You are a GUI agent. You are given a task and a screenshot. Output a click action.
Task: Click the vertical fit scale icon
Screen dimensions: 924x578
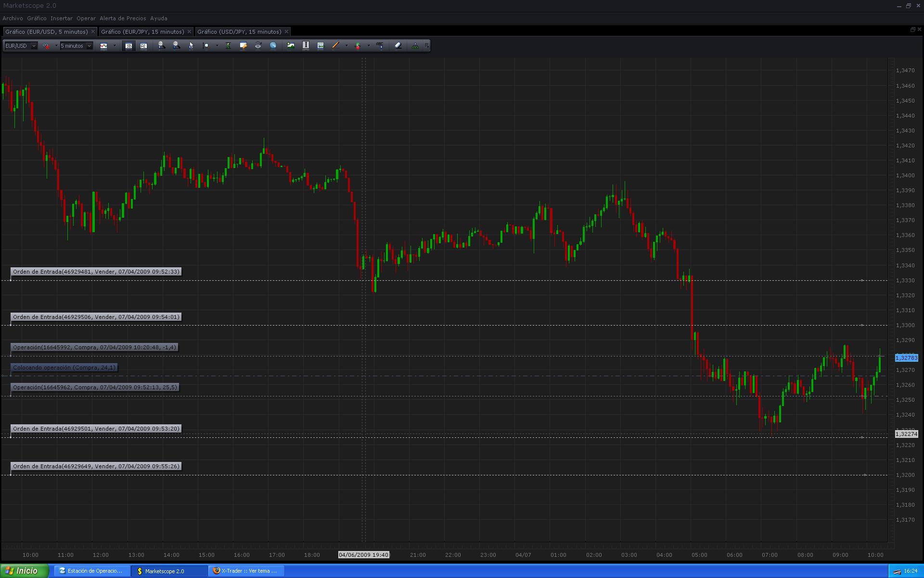(x=228, y=45)
